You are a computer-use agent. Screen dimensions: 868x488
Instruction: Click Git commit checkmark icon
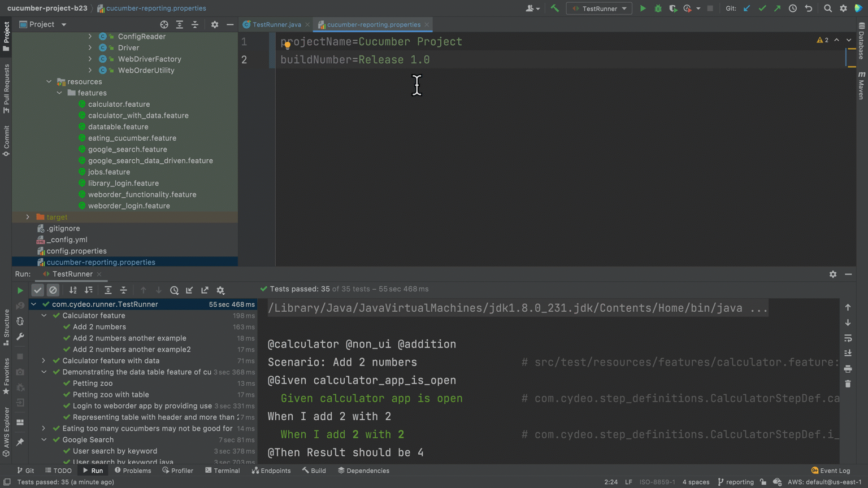point(762,8)
